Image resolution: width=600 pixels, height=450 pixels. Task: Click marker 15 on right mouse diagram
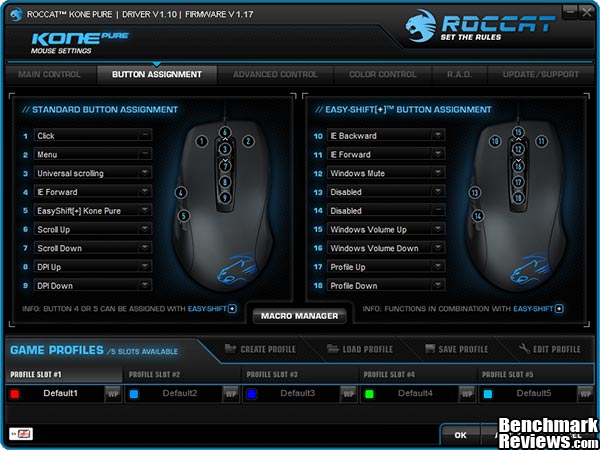[x=518, y=132]
